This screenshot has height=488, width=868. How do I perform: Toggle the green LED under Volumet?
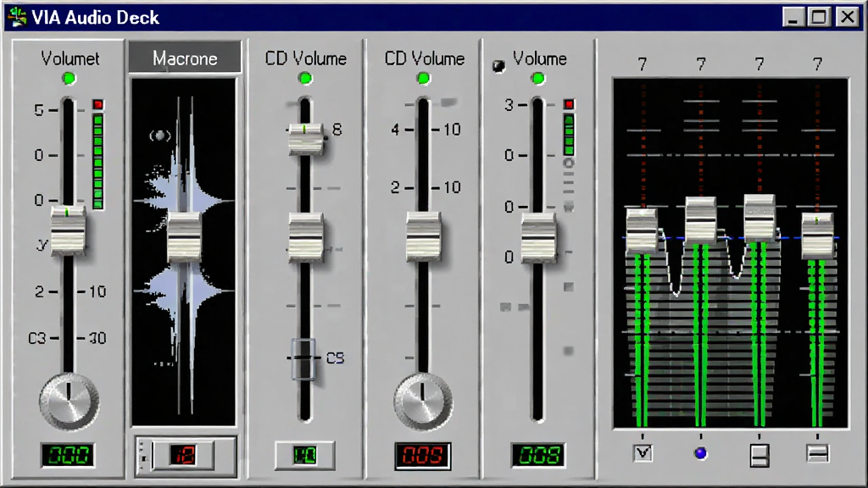[69, 79]
